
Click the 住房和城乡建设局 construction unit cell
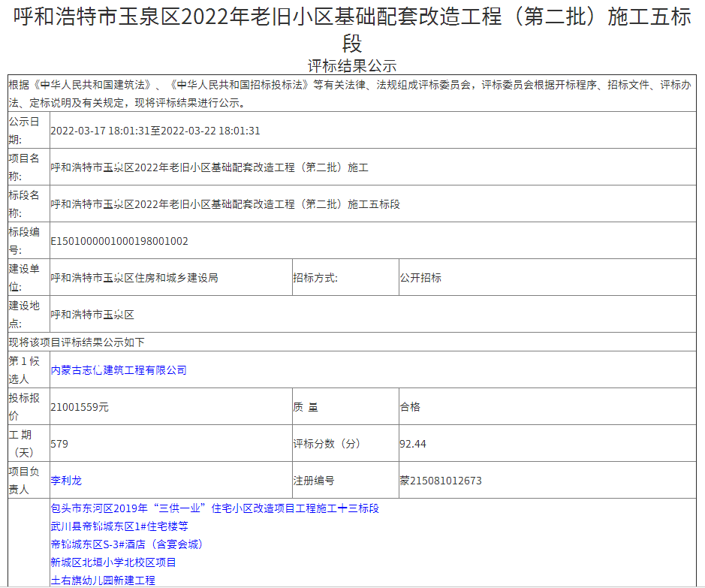pyautogui.click(x=134, y=278)
